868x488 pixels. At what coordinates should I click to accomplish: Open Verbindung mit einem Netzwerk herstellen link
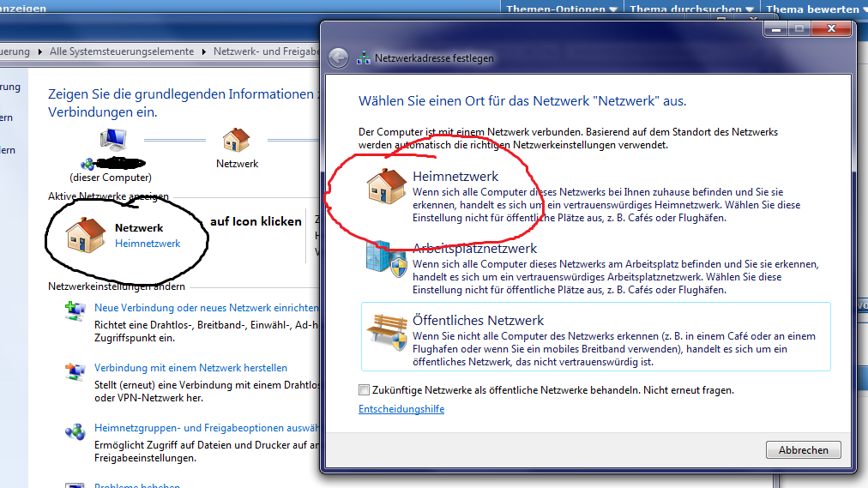point(190,368)
